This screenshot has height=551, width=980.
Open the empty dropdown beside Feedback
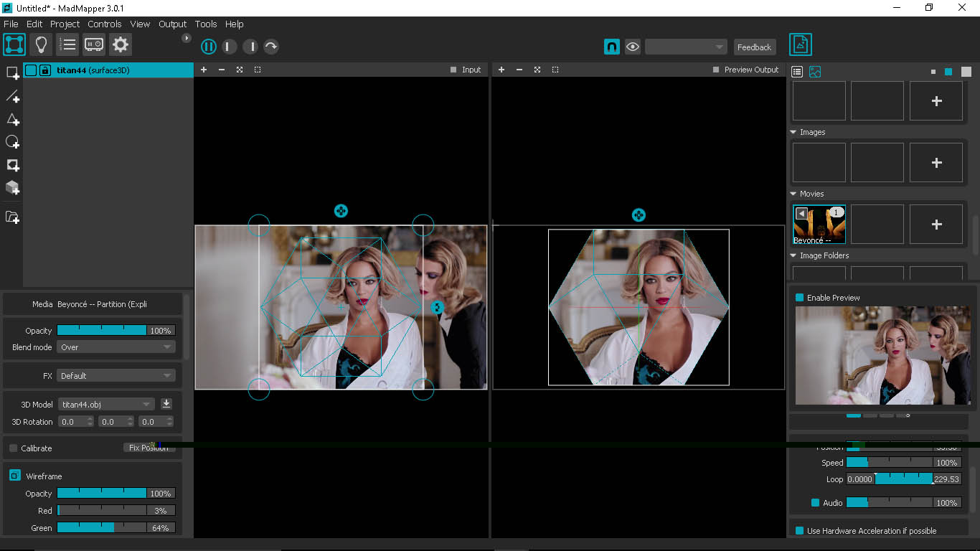pos(686,47)
